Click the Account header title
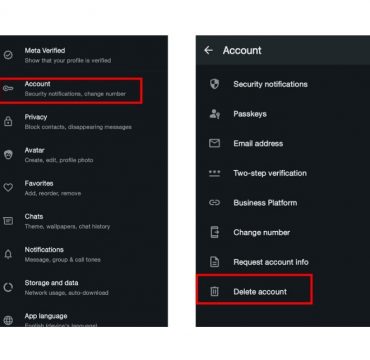 [242, 50]
